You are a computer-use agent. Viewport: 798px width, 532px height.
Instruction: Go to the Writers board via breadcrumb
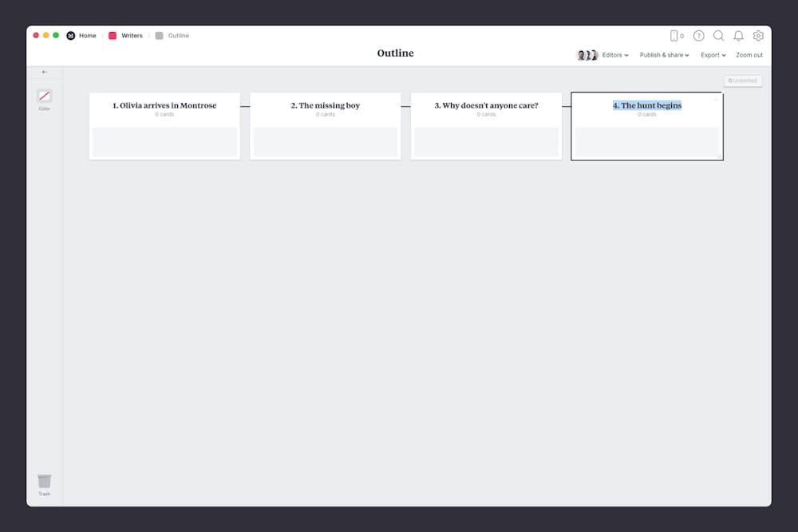(x=131, y=35)
